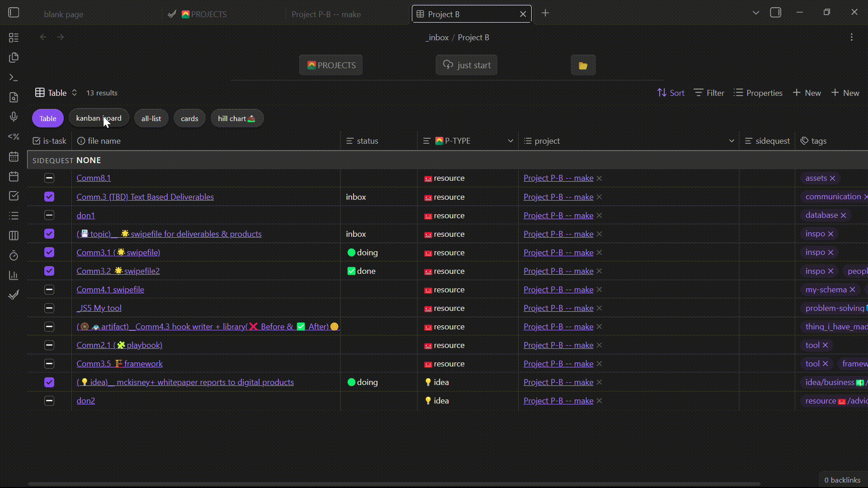
Task: Toggle is-task checkbox for mckisney+ idea row
Action: pos(49,382)
